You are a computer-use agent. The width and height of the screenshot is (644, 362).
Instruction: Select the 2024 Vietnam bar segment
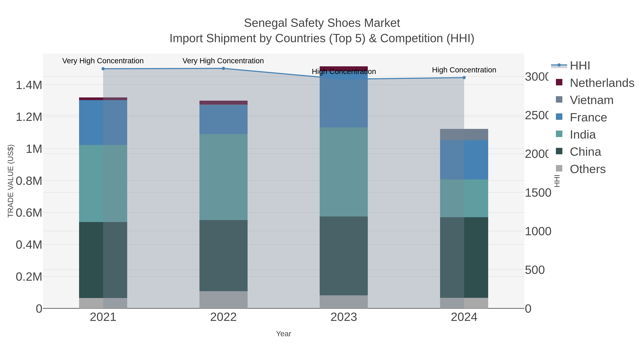coord(464,135)
